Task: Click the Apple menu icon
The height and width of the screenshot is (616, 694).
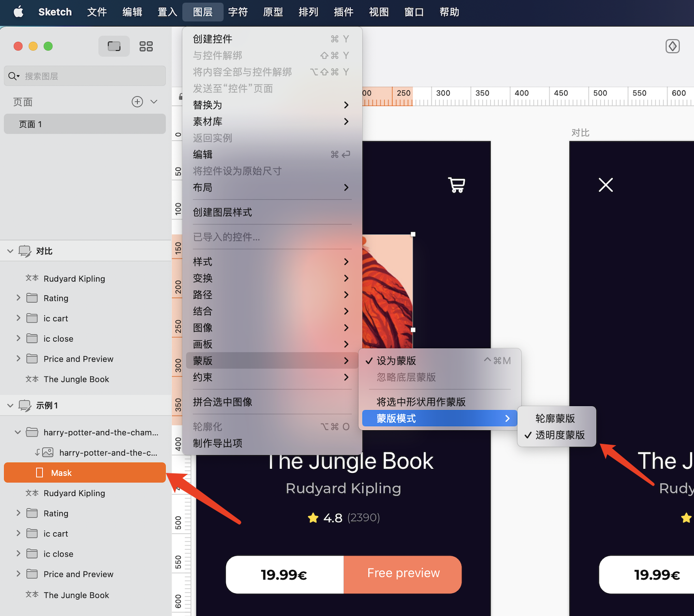Action: (x=18, y=12)
